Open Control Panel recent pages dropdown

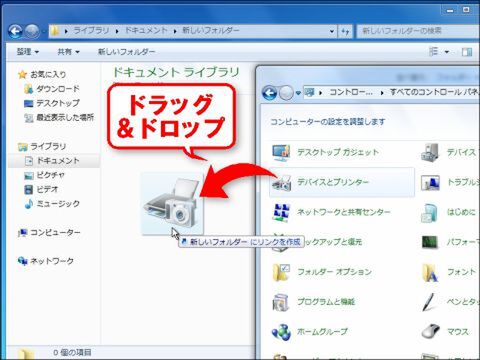click(x=298, y=93)
